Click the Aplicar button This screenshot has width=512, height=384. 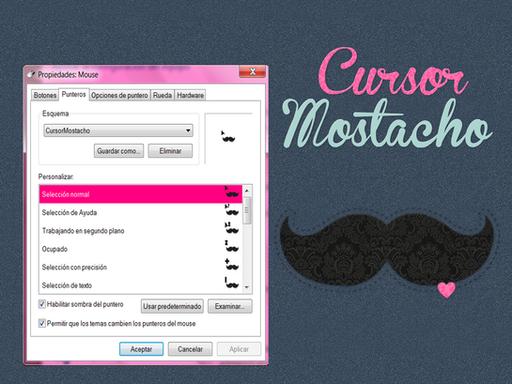[239, 349]
